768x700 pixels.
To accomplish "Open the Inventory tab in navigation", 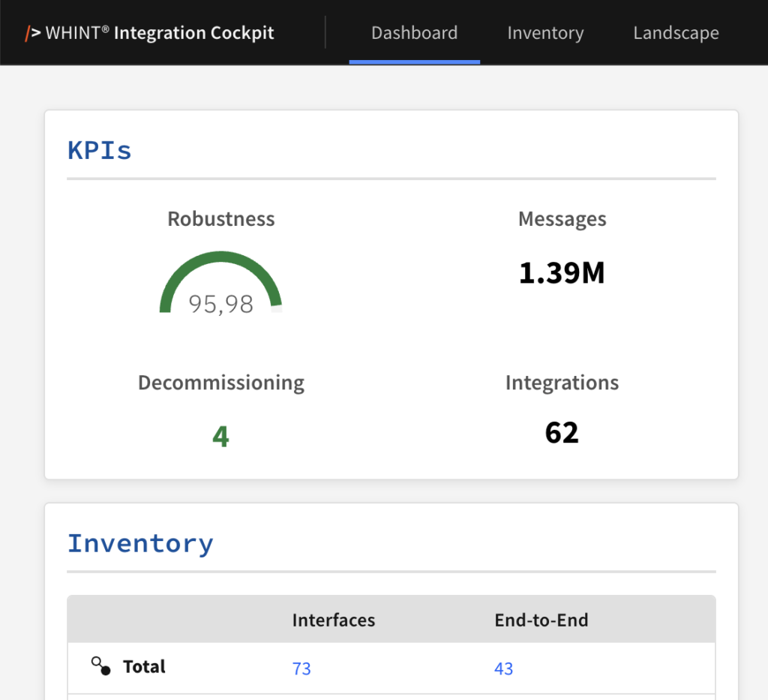I will (545, 33).
